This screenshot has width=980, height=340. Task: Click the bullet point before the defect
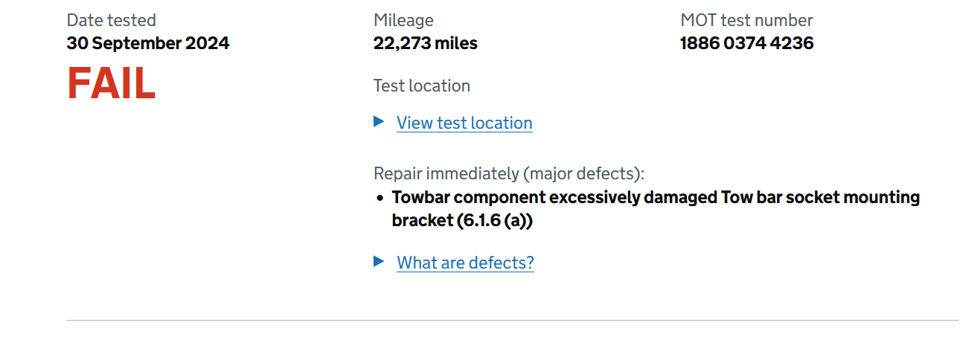(379, 199)
